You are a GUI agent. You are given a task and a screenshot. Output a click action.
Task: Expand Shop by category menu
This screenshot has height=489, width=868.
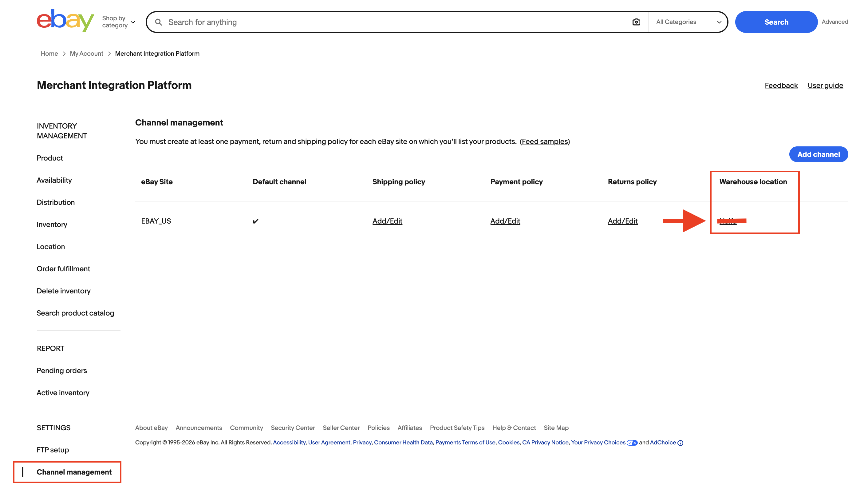[119, 22]
